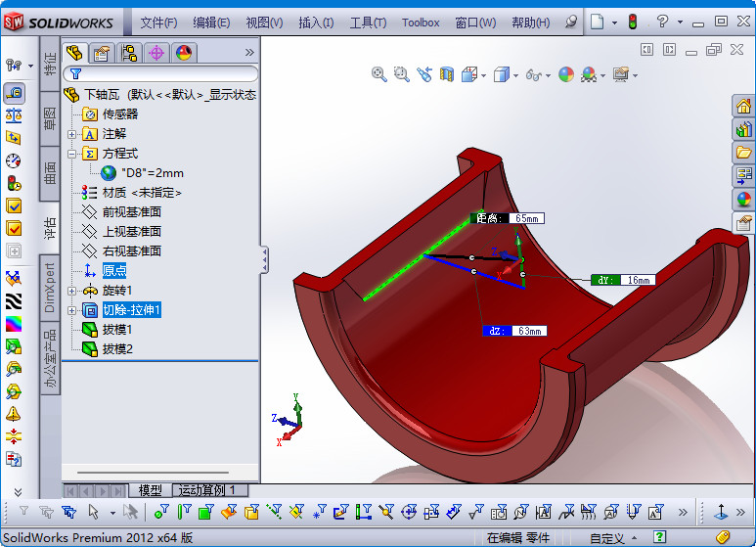756x547 pixels.
Task: Open the Design Library icon
Action: [x=743, y=129]
